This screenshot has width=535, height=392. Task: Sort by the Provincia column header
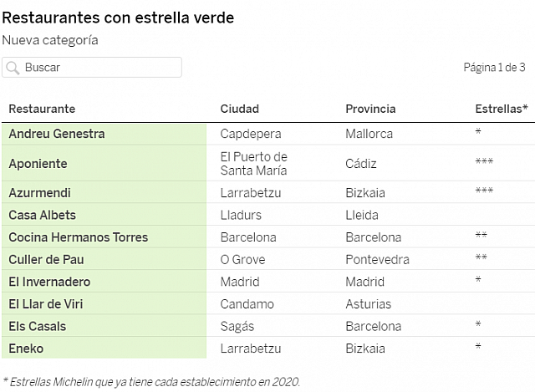370,109
